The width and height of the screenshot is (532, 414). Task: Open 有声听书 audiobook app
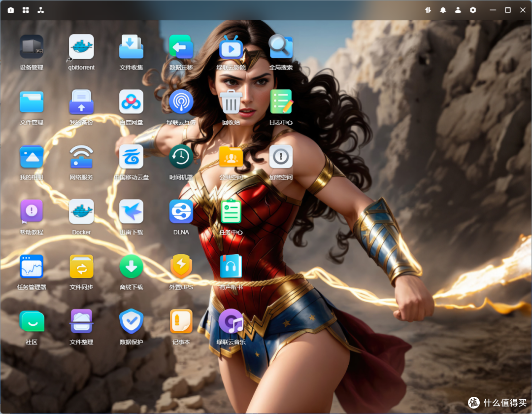pos(231,267)
